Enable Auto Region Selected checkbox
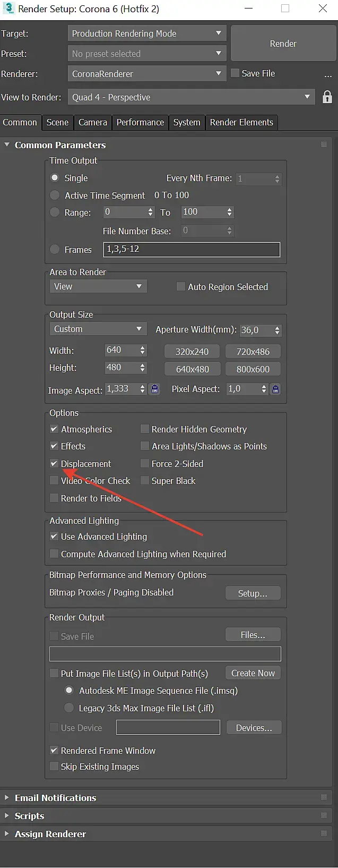338x868 pixels. [180, 286]
